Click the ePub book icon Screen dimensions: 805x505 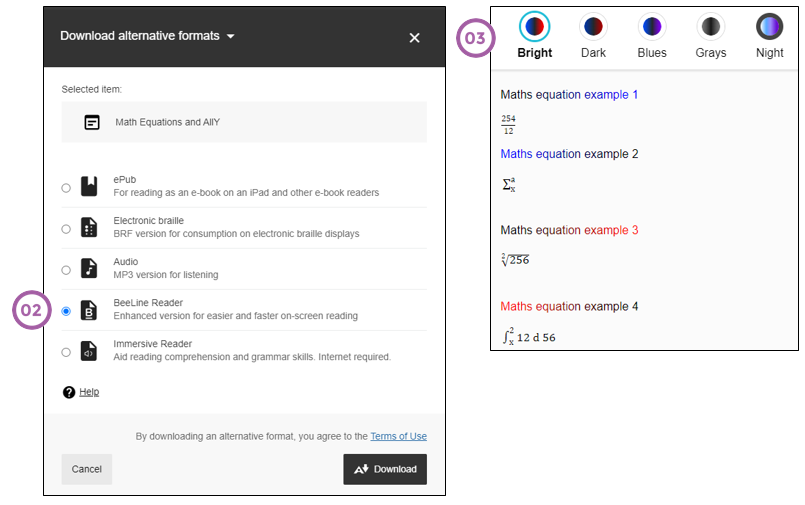pyautogui.click(x=89, y=186)
